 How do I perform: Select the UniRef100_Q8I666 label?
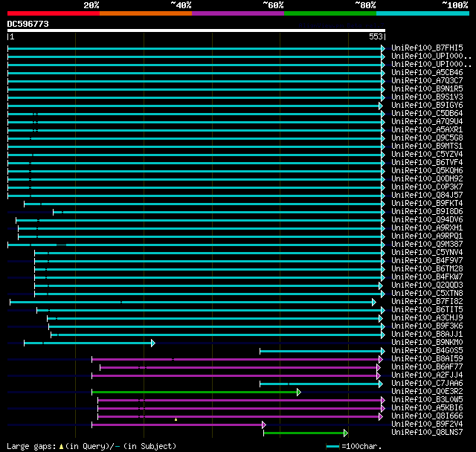pos(427,416)
